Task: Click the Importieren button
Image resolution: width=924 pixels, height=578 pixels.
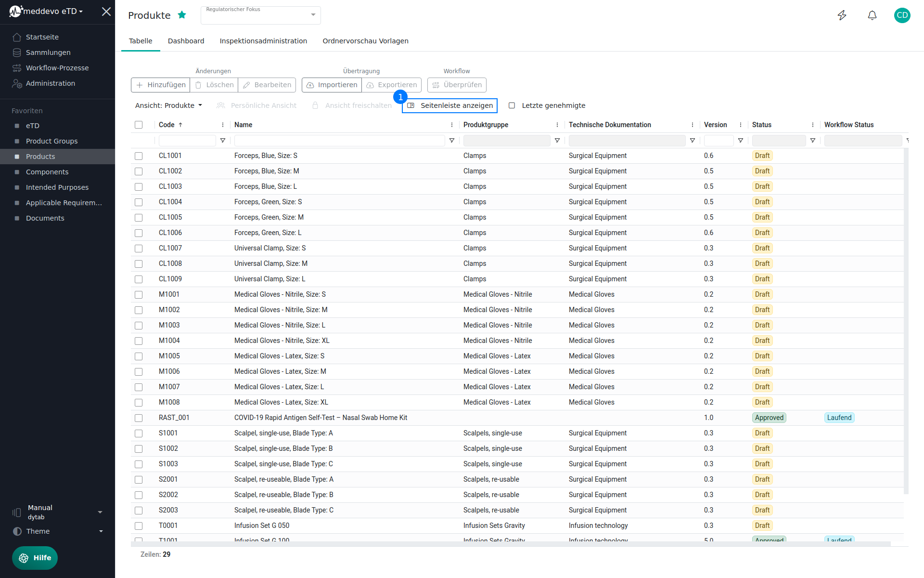Action: click(332, 85)
